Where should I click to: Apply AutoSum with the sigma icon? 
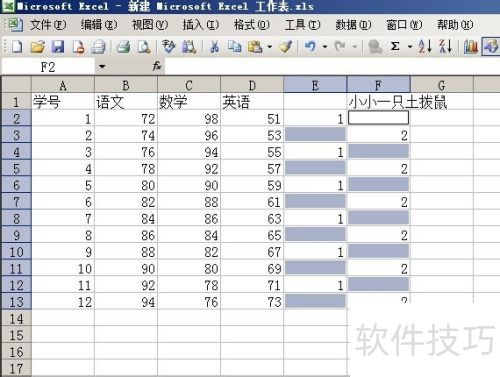tap(395, 47)
